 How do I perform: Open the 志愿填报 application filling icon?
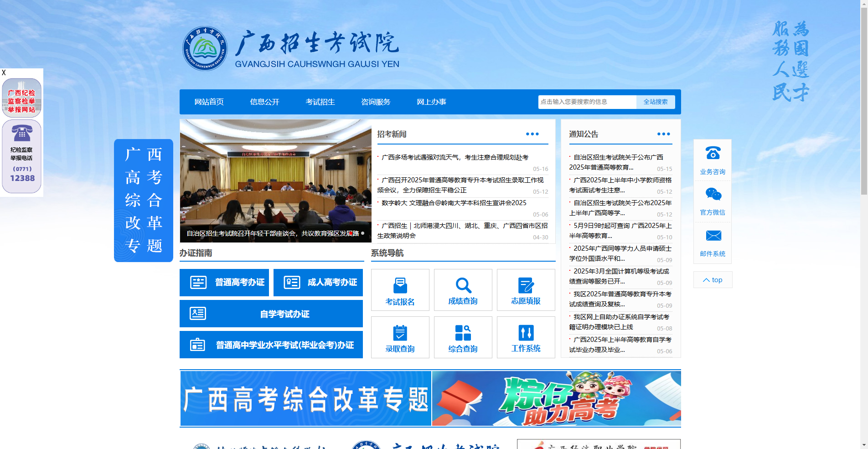pyautogui.click(x=526, y=290)
